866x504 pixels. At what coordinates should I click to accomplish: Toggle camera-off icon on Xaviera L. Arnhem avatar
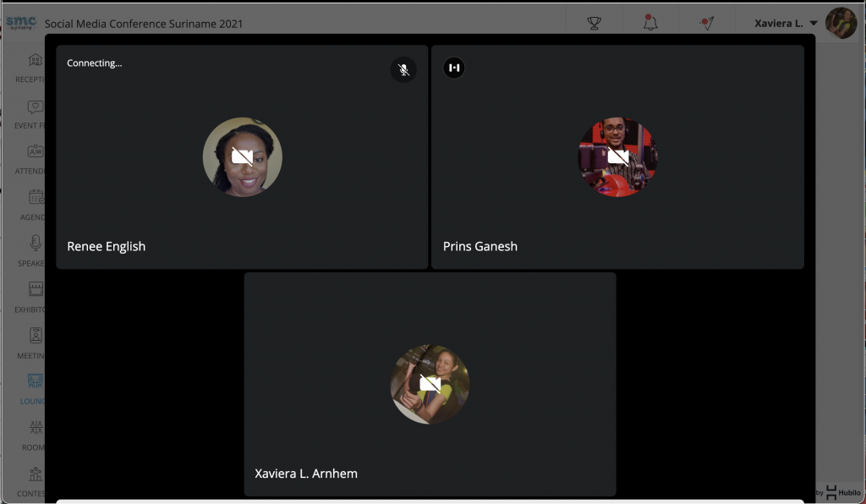(x=430, y=385)
